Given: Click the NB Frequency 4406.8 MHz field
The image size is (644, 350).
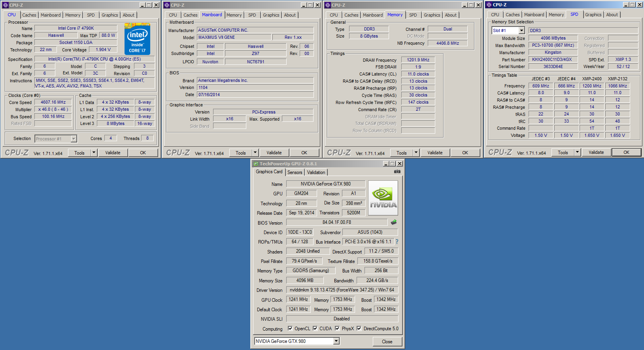Looking at the screenshot, I should (448, 43).
